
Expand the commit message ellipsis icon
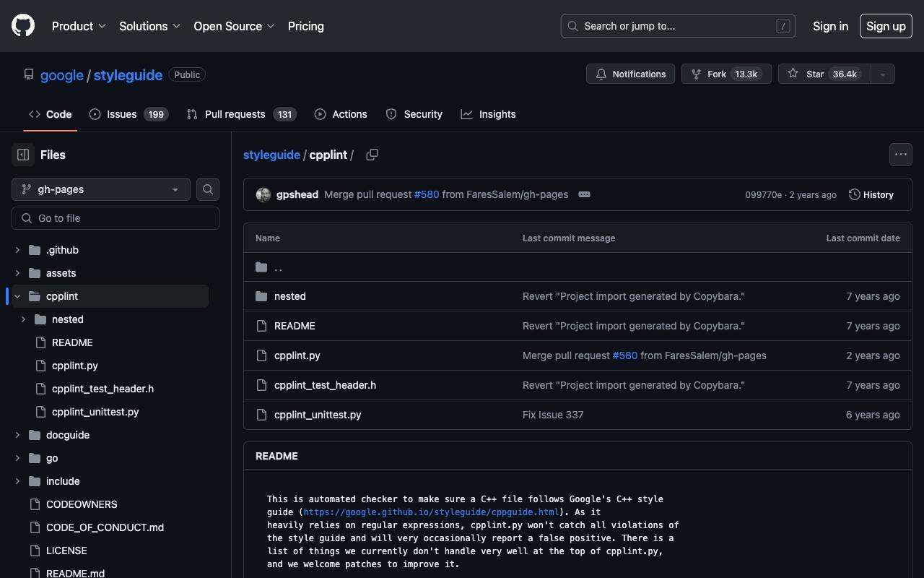click(585, 194)
